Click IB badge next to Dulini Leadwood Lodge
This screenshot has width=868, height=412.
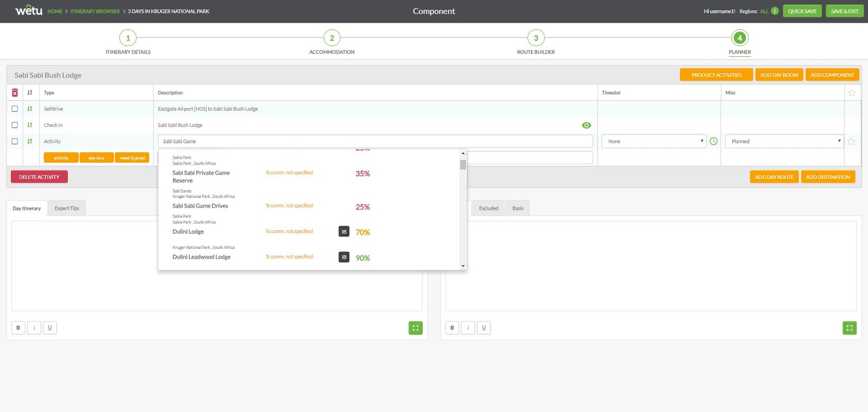[344, 257]
